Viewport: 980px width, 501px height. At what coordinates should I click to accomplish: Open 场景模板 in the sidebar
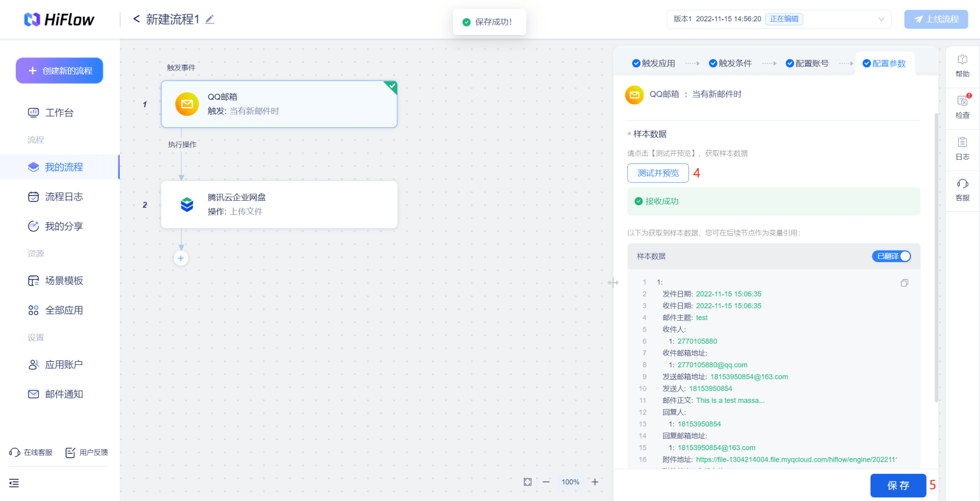click(x=59, y=281)
